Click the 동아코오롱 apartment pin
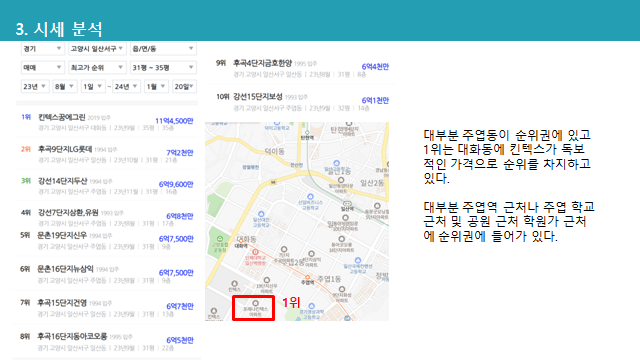The image size is (640, 360). (342, 239)
